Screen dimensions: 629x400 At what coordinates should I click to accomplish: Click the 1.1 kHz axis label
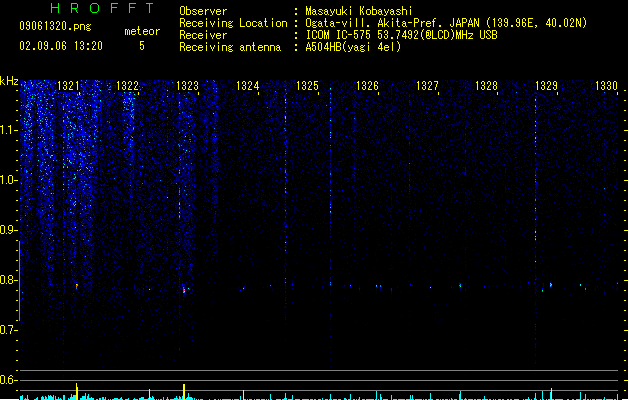(9, 130)
